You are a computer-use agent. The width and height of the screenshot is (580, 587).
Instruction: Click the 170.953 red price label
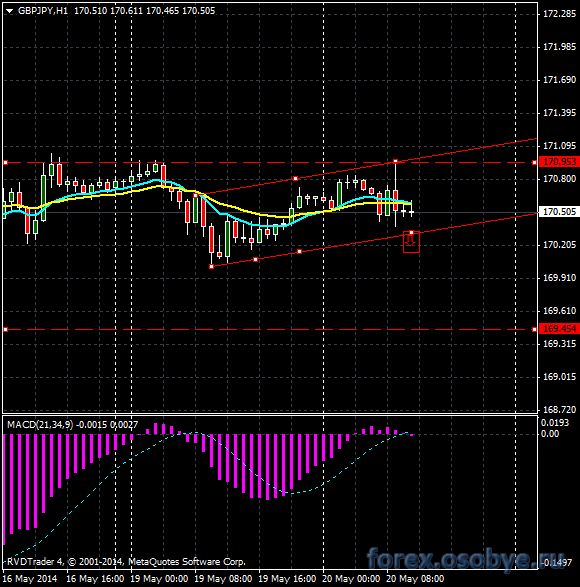[559, 162]
